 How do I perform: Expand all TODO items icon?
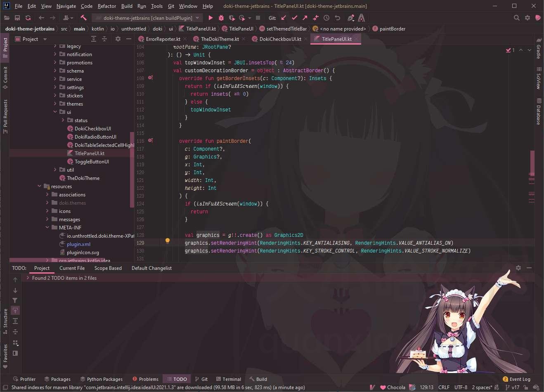[x=15, y=321]
